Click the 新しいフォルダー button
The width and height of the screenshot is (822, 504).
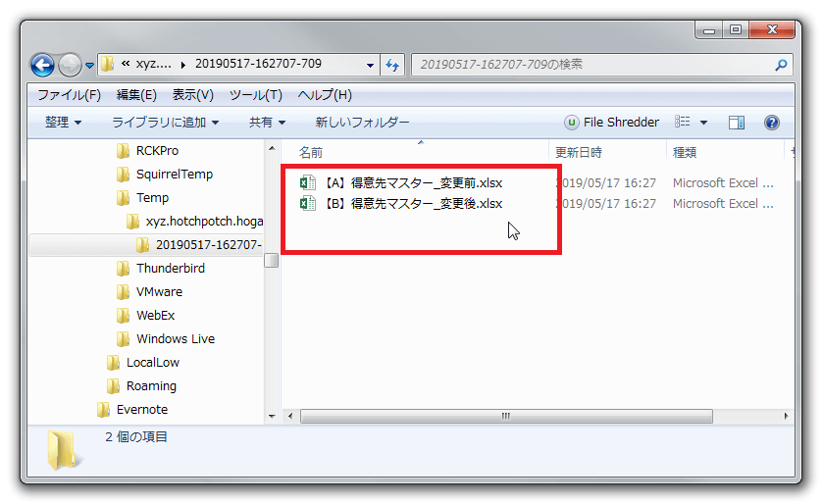pyautogui.click(x=362, y=123)
